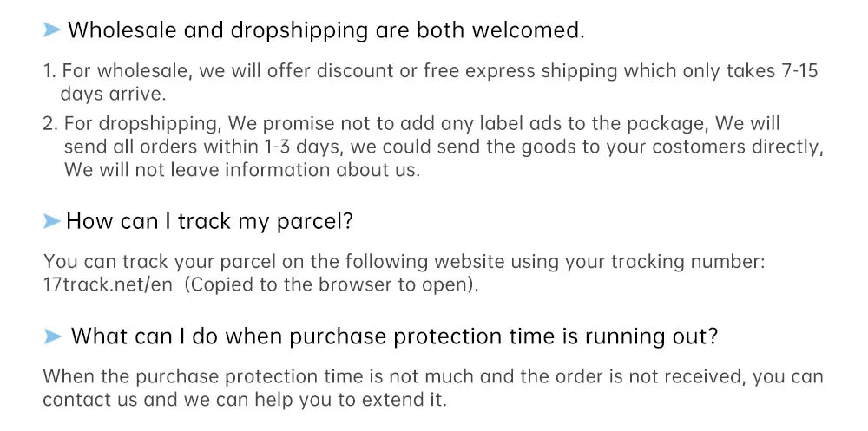The height and width of the screenshot is (431, 868).
Task: Click the blue arrow beside purchase protection heading
Action: (52, 336)
